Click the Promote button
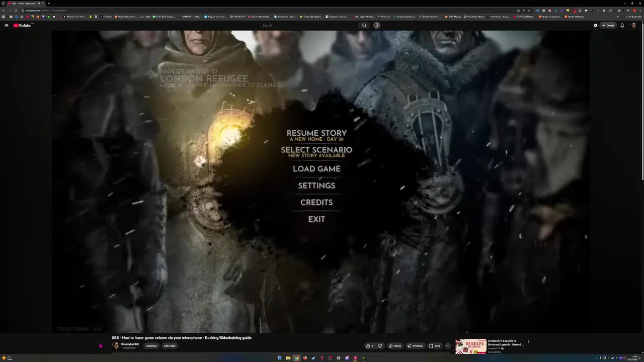The width and height of the screenshot is (644, 362). coord(415,346)
